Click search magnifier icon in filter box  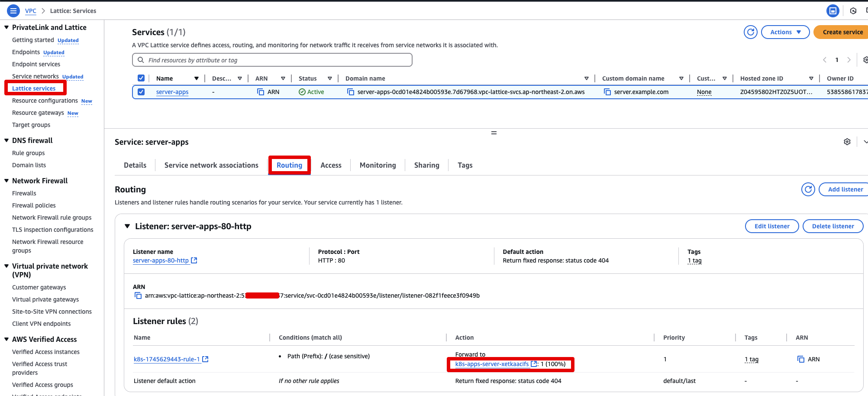coord(141,60)
